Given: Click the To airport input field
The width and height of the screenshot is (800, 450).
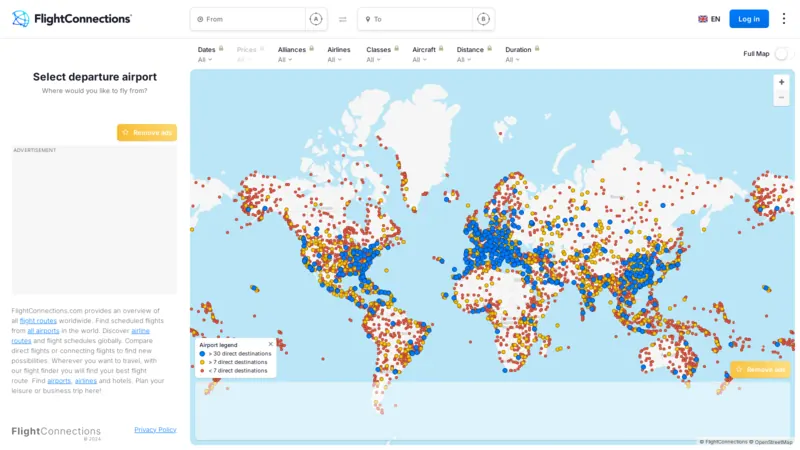Looking at the screenshot, I should pos(415,19).
